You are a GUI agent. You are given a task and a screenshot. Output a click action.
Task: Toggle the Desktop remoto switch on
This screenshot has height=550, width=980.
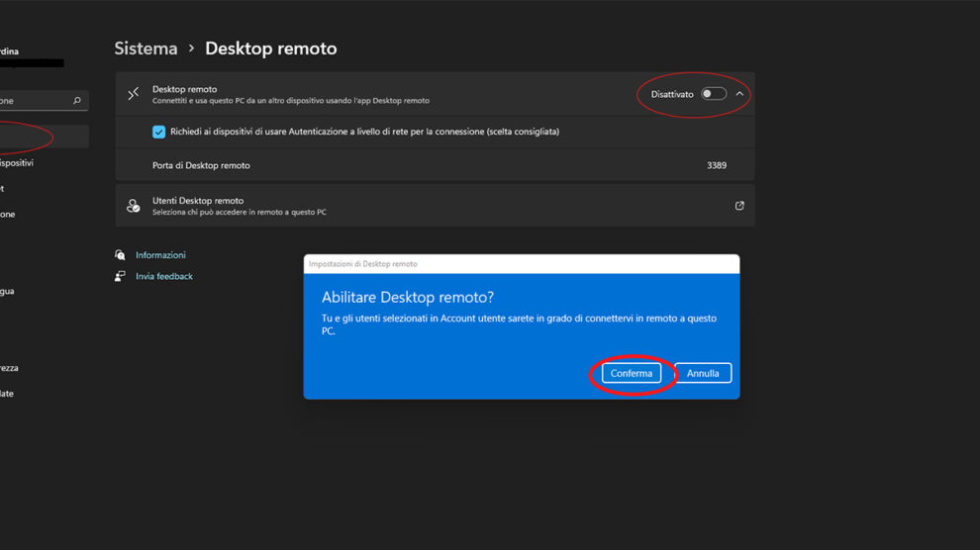tap(713, 94)
